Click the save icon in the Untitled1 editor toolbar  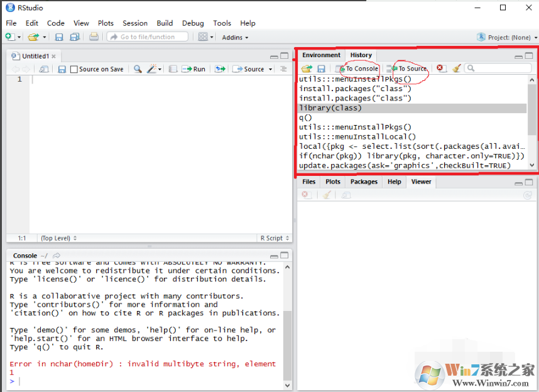click(x=62, y=69)
